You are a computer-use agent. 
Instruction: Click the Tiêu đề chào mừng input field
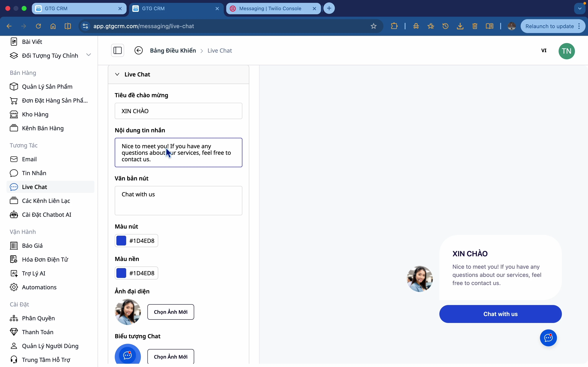pos(178,111)
